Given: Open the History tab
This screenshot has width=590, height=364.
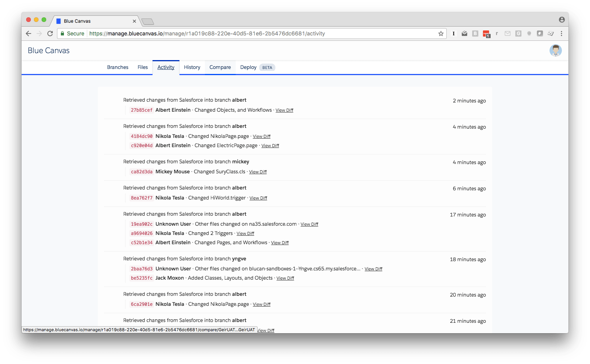Looking at the screenshot, I should (192, 67).
